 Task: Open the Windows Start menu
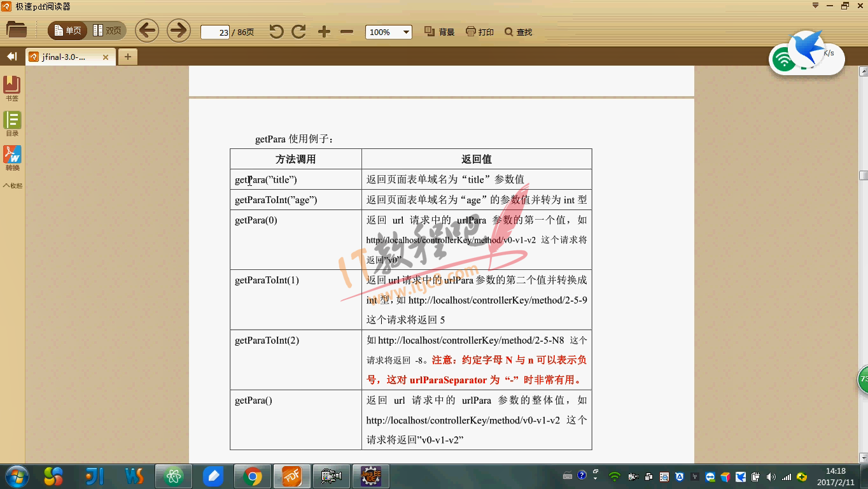pos(17,476)
